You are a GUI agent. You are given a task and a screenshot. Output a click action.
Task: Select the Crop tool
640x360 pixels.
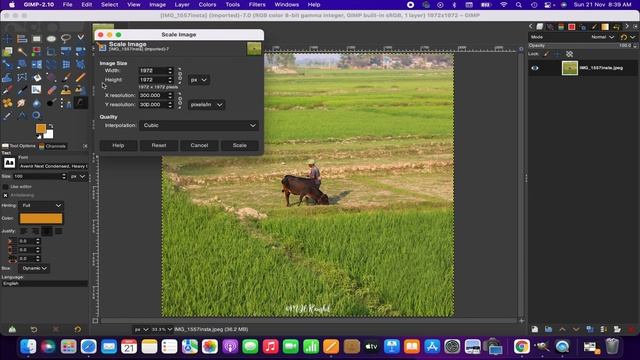tap(51, 51)
